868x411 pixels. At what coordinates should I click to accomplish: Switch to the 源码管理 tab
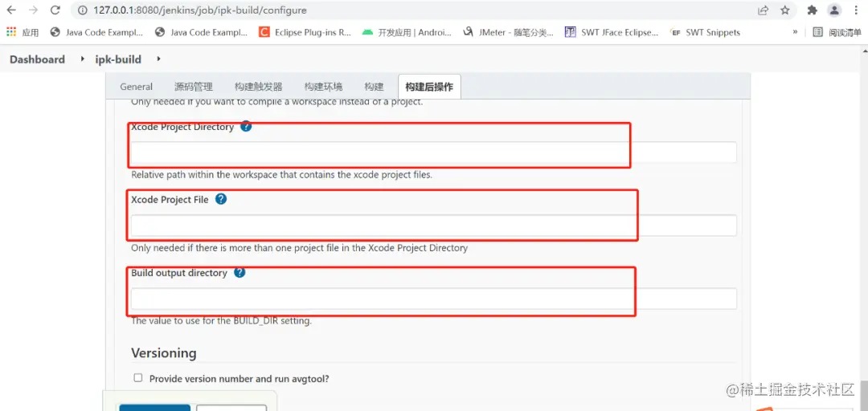click(x=193, y=87)
